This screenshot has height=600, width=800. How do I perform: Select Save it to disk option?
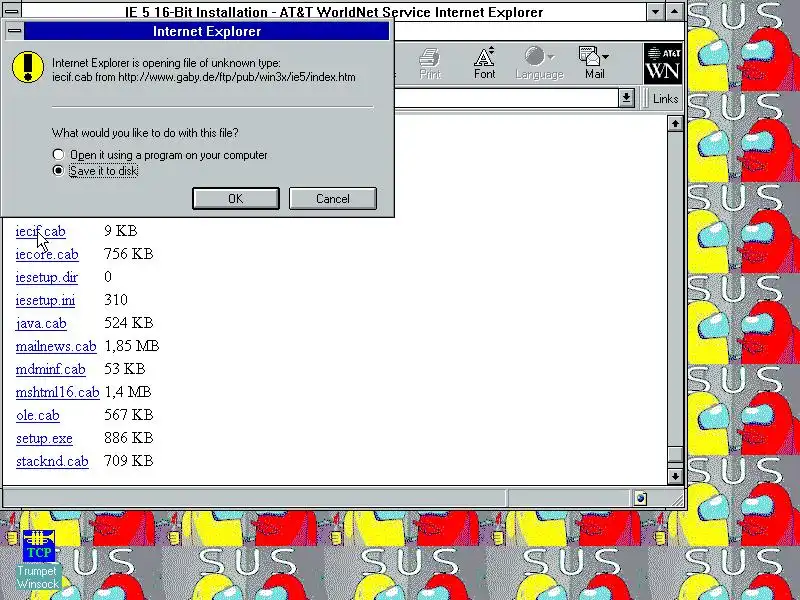[x=95, y=170]
